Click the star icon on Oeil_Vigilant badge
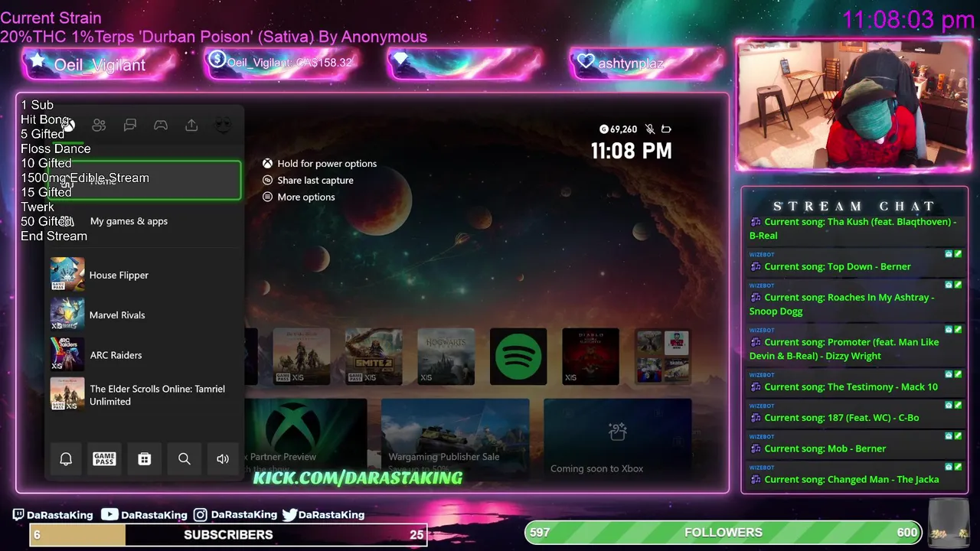 pyautogui.click(x=37, y=60)
